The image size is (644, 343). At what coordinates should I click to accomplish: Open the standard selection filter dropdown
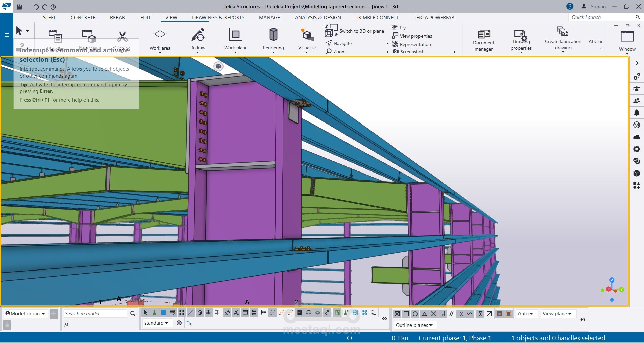coord(157,323)
